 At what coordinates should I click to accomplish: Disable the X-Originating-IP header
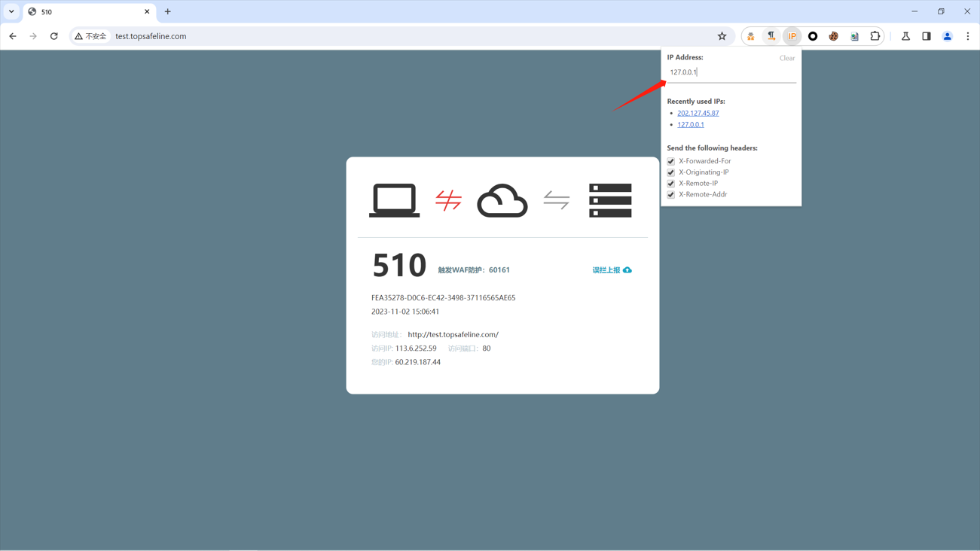(671, 172)
